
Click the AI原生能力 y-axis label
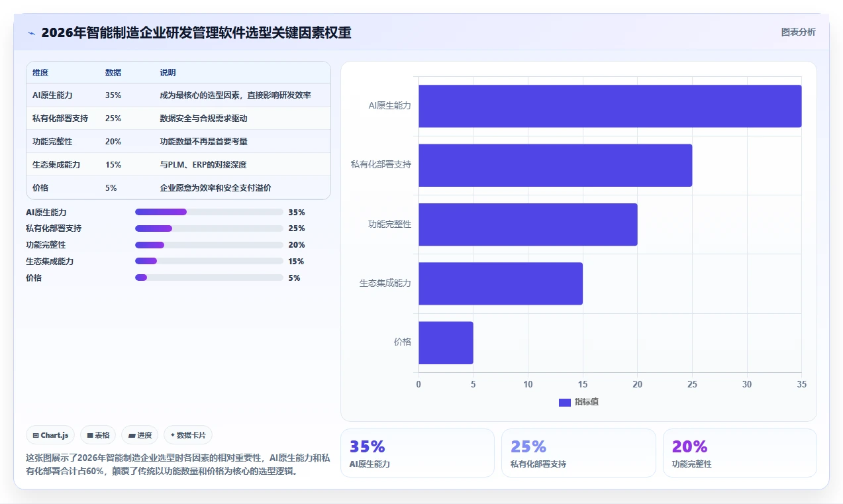[x=390, y=106]
